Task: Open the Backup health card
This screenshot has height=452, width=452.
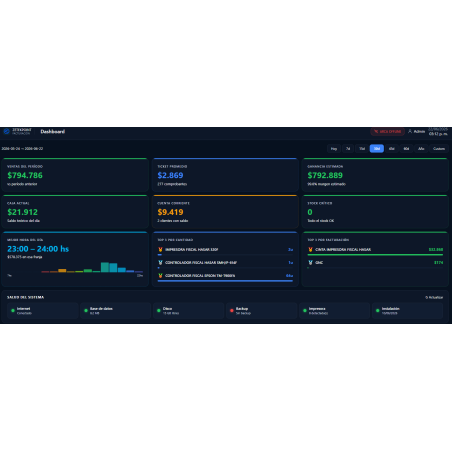Action: coord(262,311)
